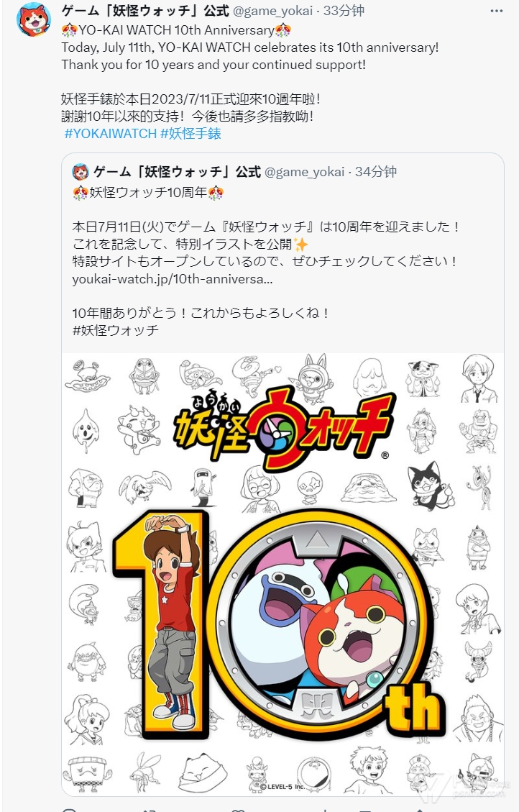
Task: Click the @game_yokai handle in the main tweet
Action: point(272,11)
